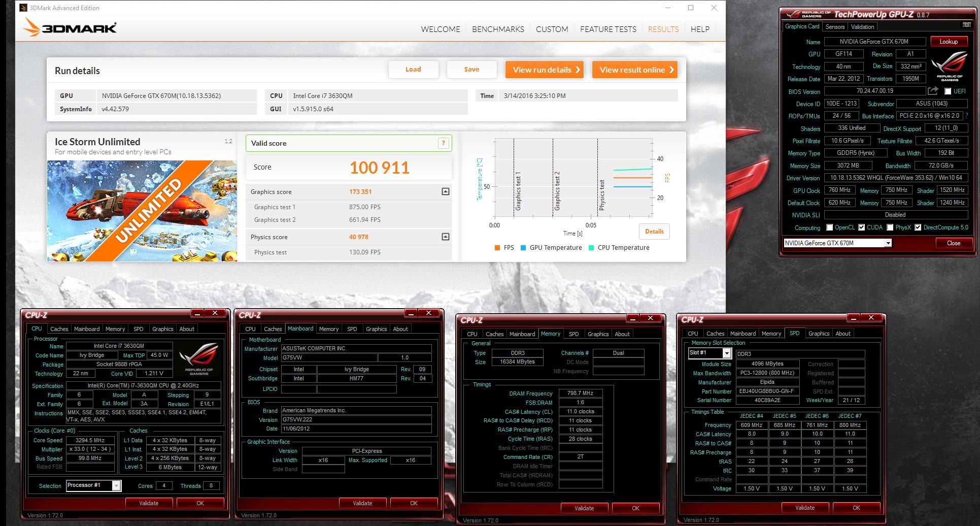Toggle the PhysX checkbox in GPU-Z
This screenshot has width=980, height=526.
click(x=890, y=227)
